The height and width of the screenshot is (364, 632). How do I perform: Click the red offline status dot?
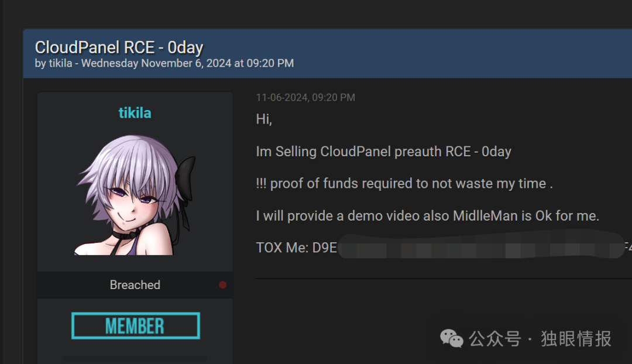pyautogui.click(x=222, y=285)
